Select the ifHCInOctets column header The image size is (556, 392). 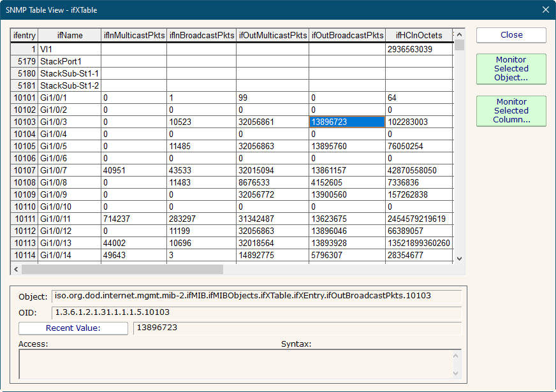pos(419,35)
